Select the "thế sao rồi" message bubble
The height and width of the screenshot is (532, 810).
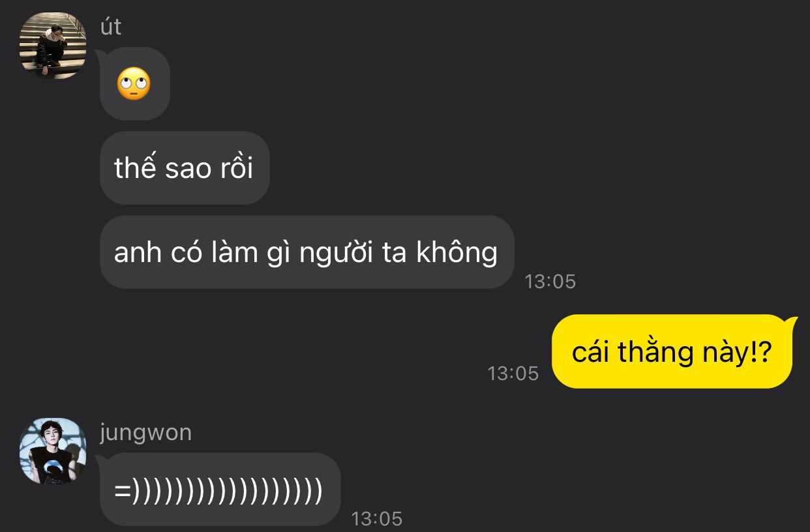(x=185, y=168)
